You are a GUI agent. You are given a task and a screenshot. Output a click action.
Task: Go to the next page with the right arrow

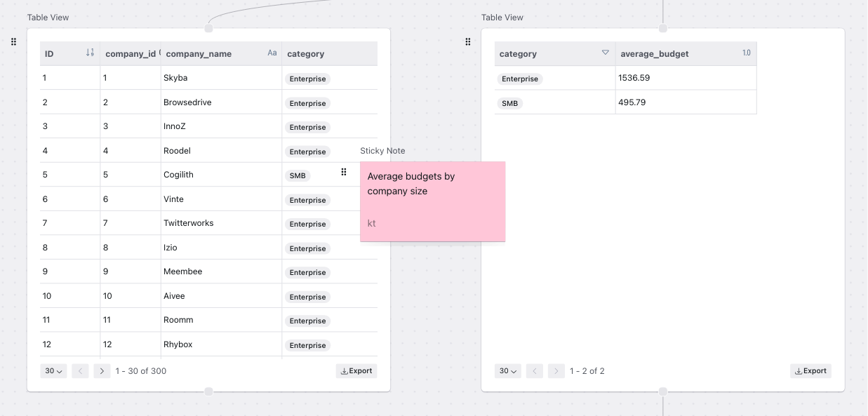point(102,370)
